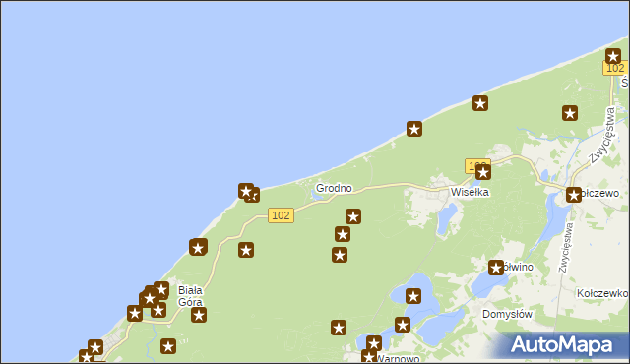Select the beach star marker northeast of Grodno
The image size is (630, 364).
click(414, 129)
